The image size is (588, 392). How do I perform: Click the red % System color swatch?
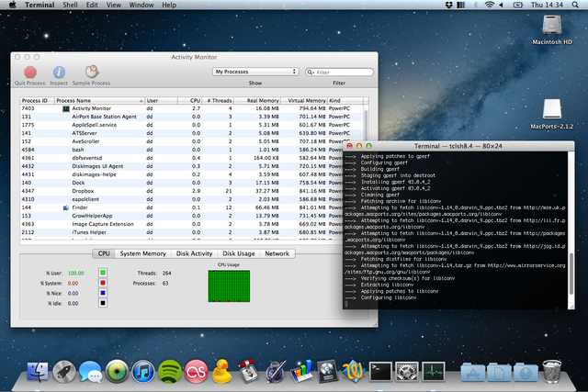coord(103,283)
